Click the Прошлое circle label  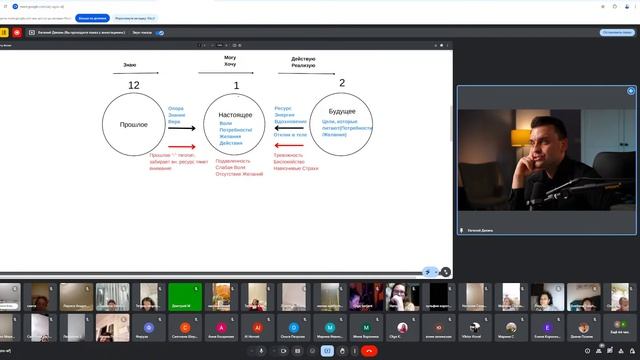133,124
